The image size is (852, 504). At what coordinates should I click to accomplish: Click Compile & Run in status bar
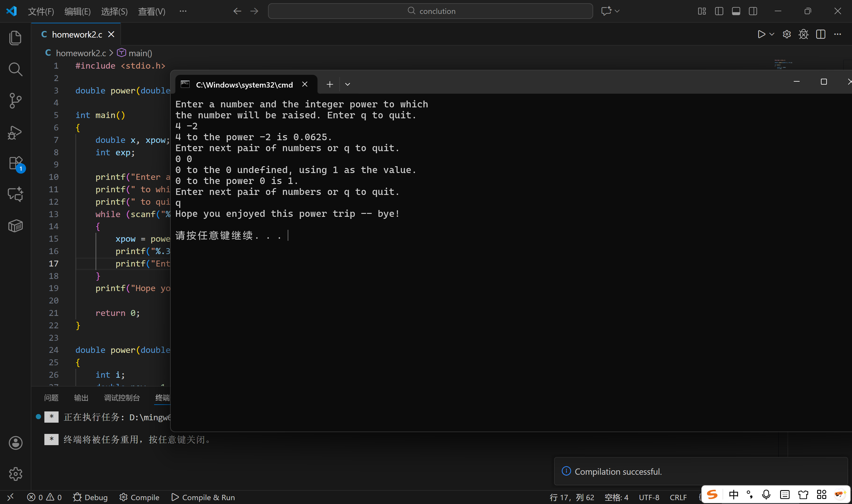[x=203, y=497]
